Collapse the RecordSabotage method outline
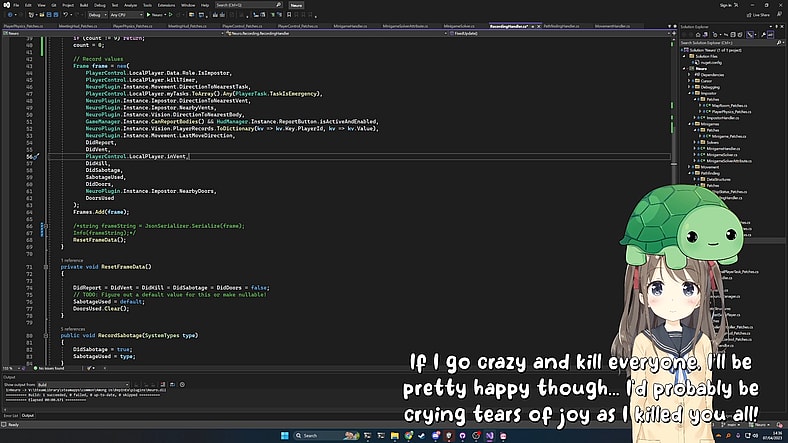Screen dimensions: 788x443 (x=46, y=336)
